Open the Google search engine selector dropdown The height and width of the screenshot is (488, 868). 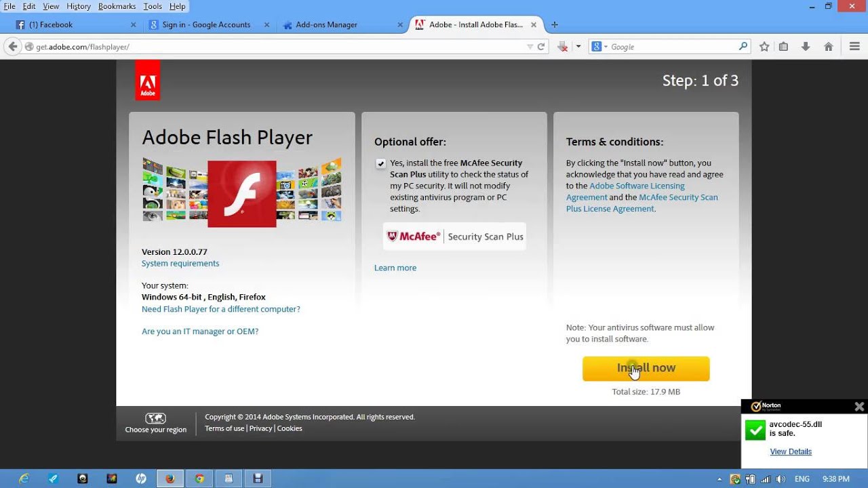pyautogui.click(x=599, y=47)
